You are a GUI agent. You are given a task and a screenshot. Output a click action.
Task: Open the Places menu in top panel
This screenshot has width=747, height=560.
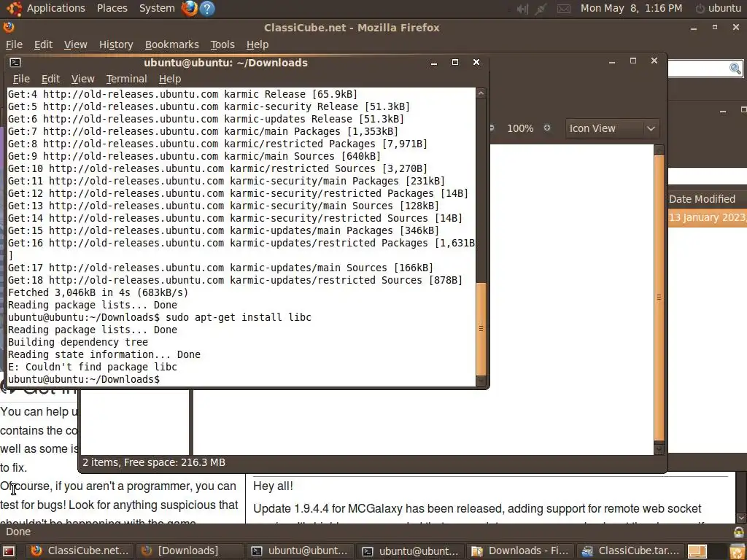coord(112,8)
